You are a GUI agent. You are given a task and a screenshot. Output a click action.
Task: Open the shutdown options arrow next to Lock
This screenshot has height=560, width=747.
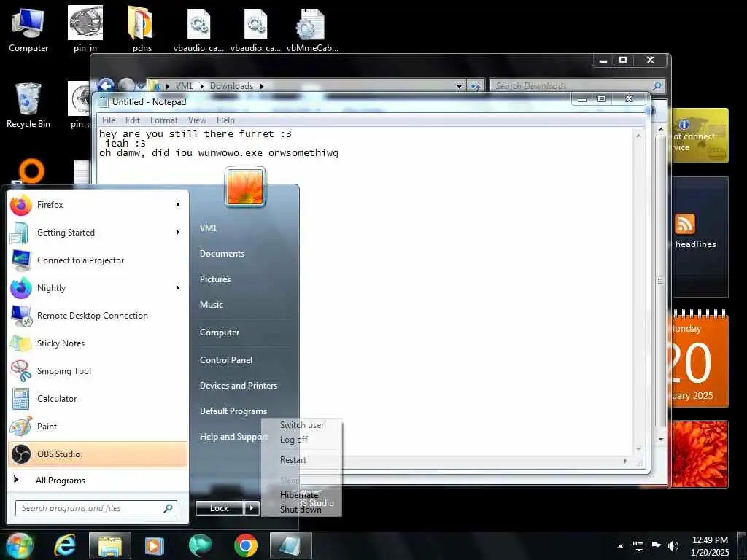coord(252,508)
